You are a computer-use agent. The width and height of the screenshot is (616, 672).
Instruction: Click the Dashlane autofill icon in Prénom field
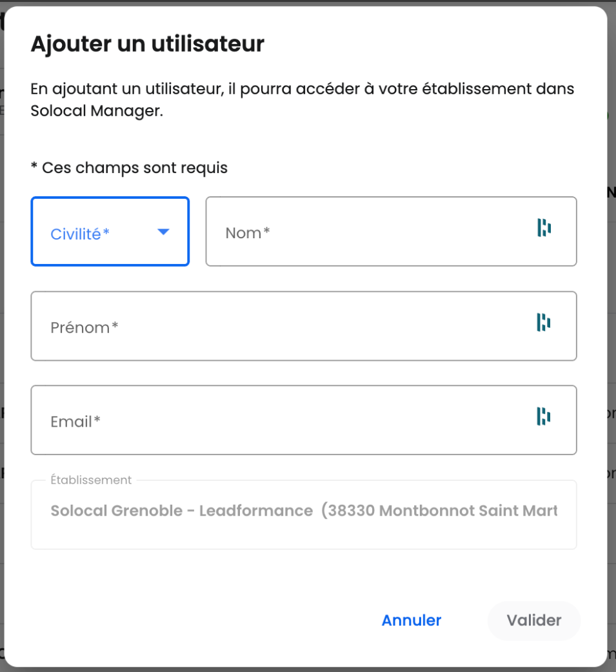click(x=544, y=322)
